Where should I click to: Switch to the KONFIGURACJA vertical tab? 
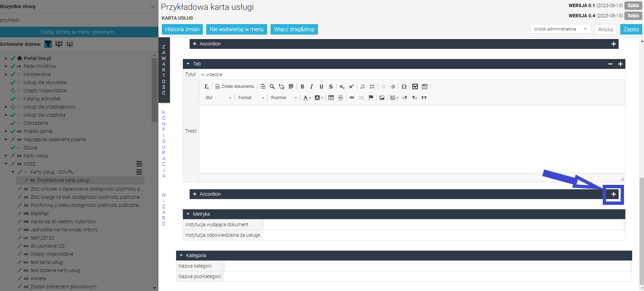[164, 144]
